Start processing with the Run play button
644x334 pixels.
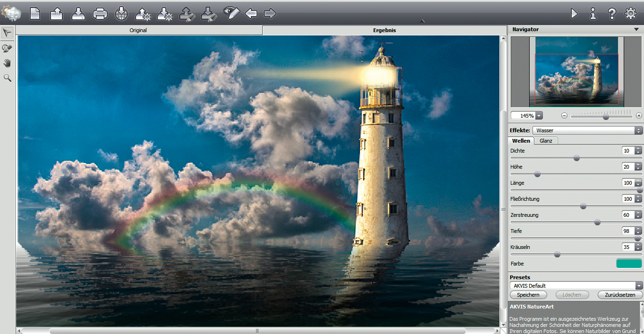tap(574, 13)
